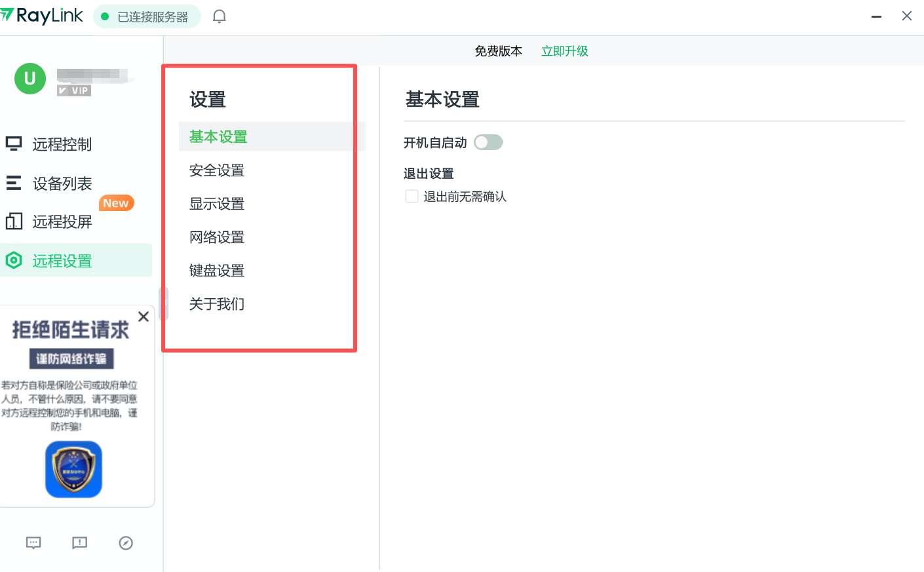Click the VIP badge under the username
Viewport: 924px width, 572px height.
[74, 90]
